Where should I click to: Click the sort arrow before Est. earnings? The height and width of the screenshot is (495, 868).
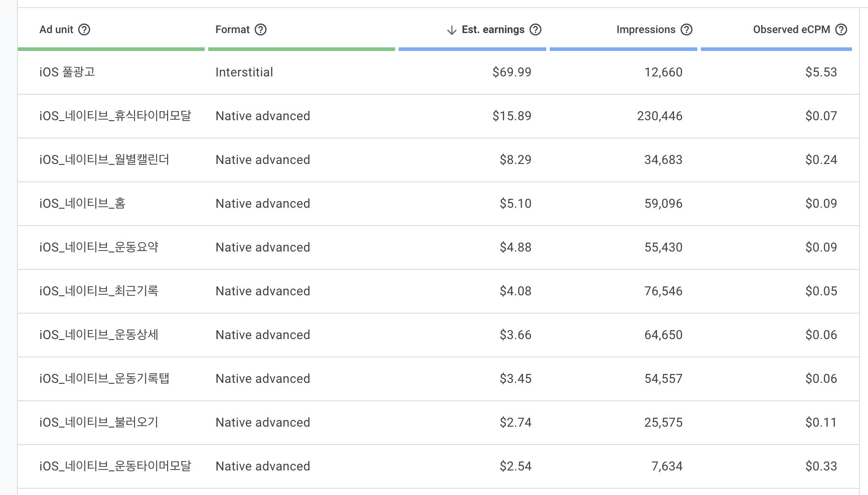click(451, 30)
